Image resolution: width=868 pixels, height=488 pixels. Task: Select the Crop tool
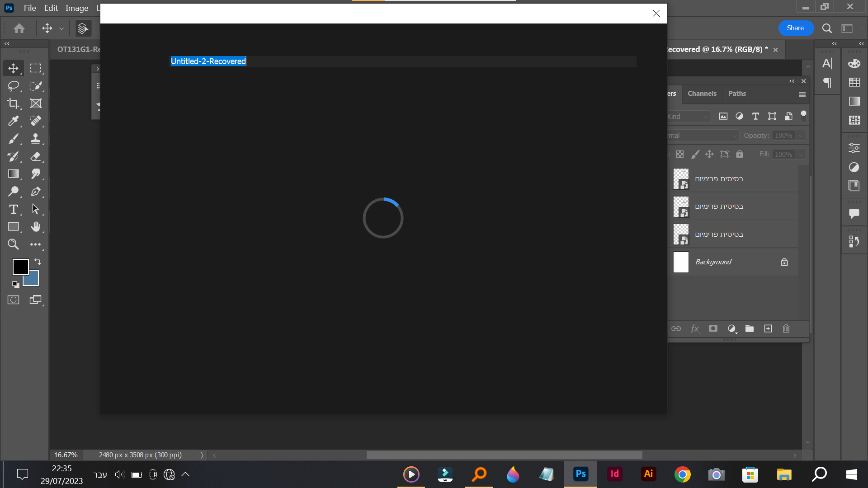pyautogui.click(x=14, y=103)
